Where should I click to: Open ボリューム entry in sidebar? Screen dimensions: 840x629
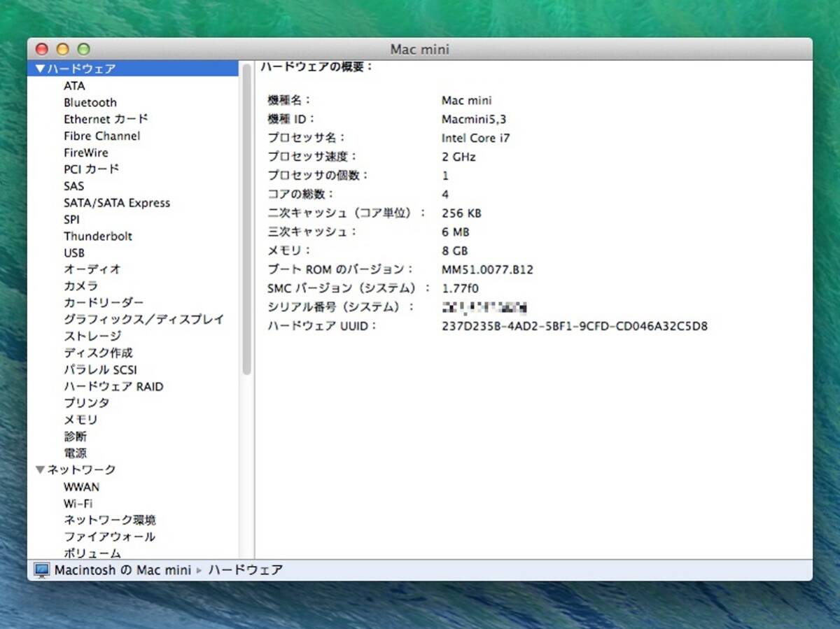click(92, 553)
